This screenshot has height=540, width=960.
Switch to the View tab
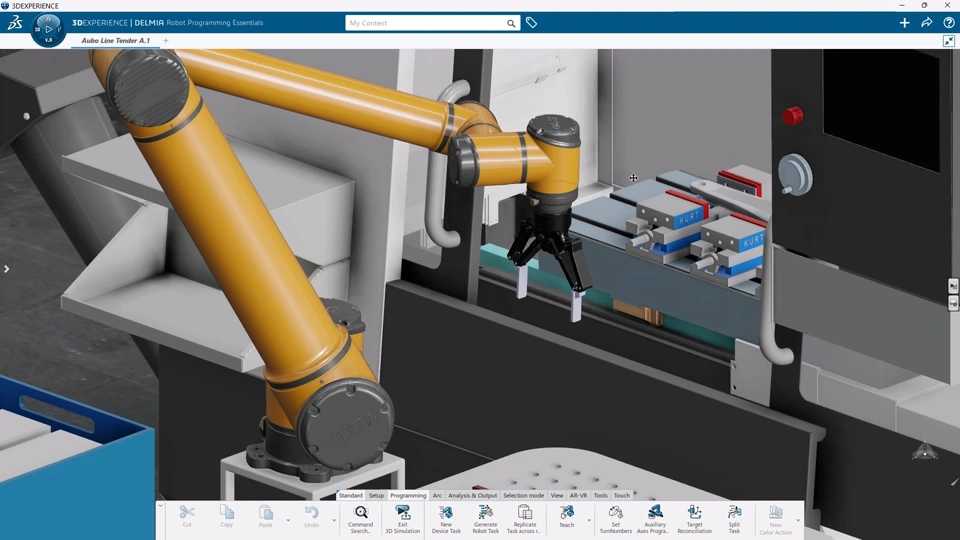[x=557, y=495]
